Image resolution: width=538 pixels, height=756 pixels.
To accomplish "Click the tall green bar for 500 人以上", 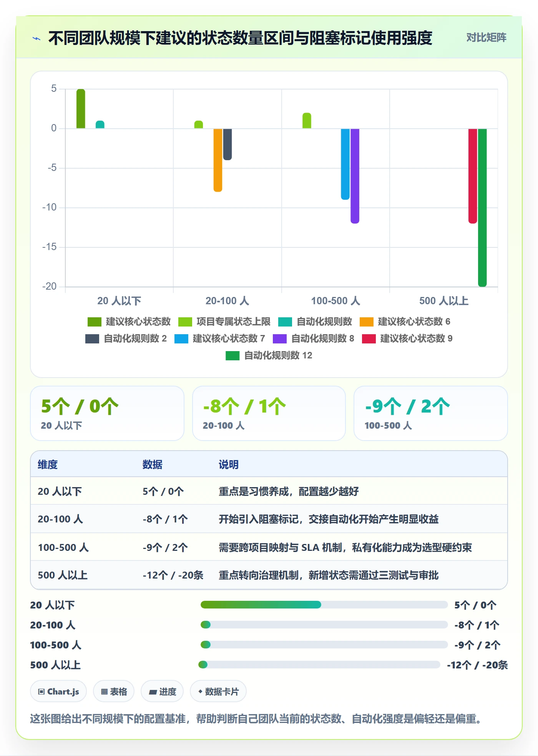I will coord(482,207).
